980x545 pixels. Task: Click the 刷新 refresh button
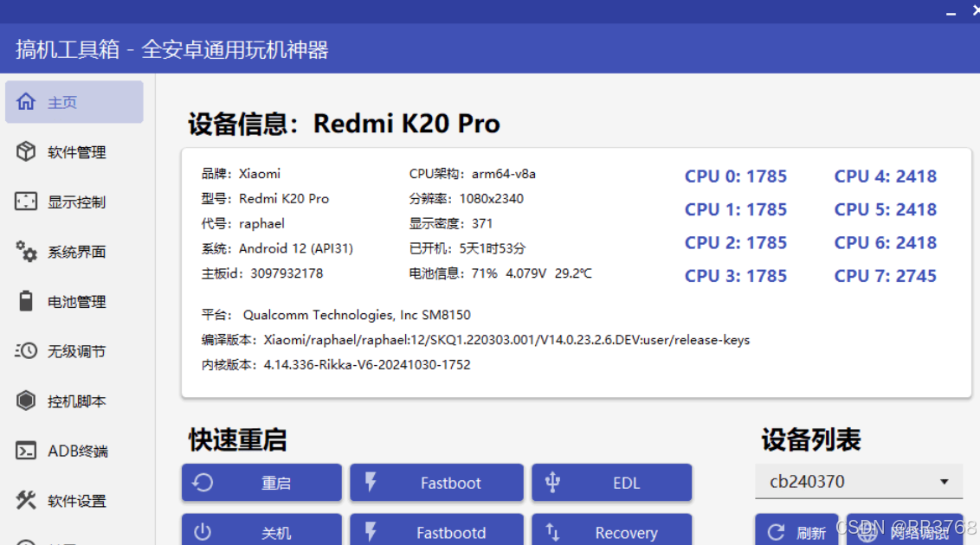click(x=796, y=530)
